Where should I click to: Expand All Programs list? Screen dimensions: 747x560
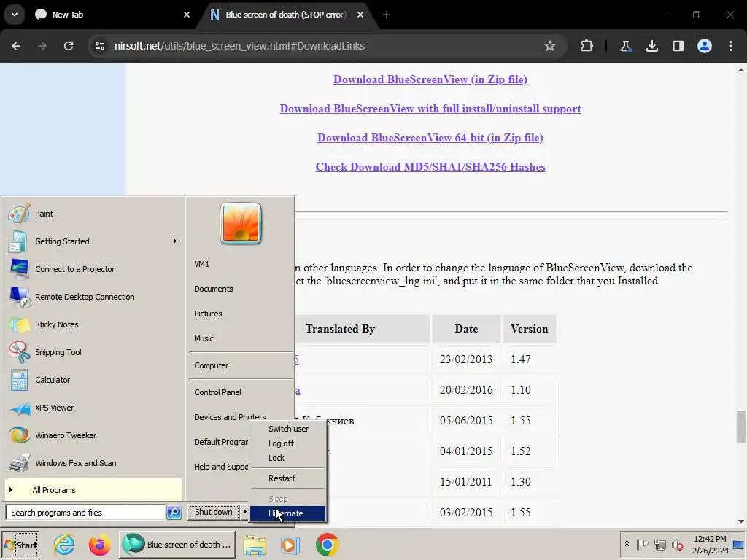tap(93, 490)
